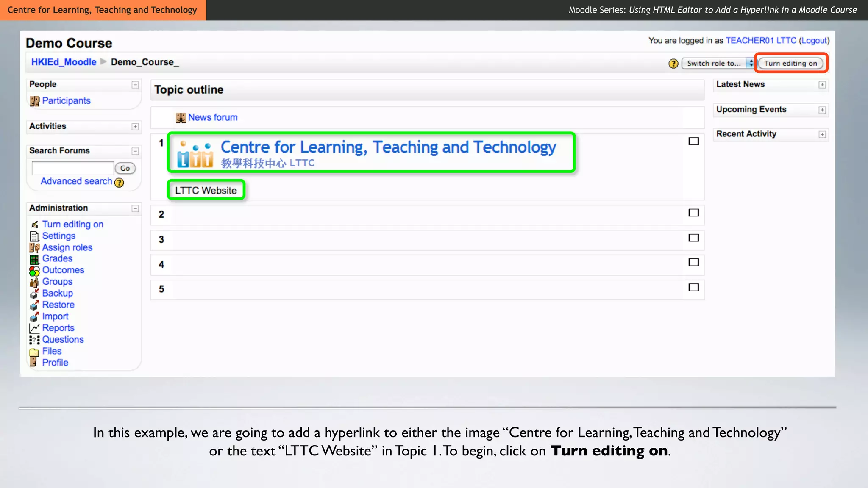Click the Go search button

click(x=125, y=169)
